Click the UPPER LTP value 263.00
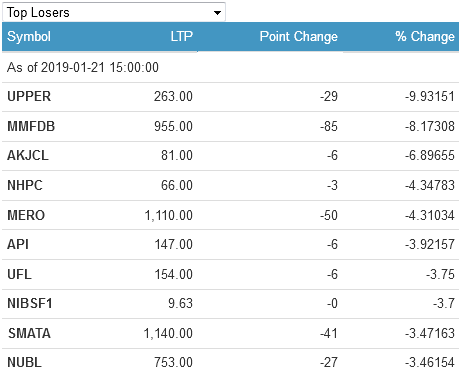This screenshot has height=371, width=459. tap(173, 97)
